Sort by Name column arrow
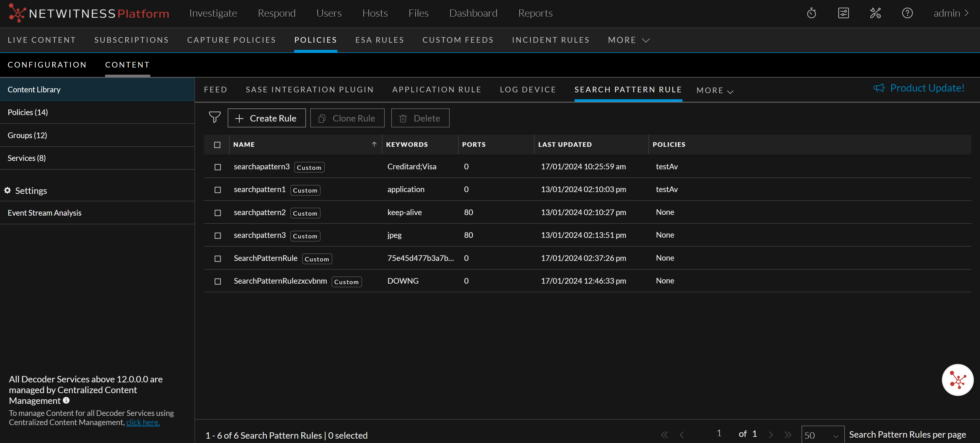Viewport: 980px width, 443px height. click(x=374, y=144)
